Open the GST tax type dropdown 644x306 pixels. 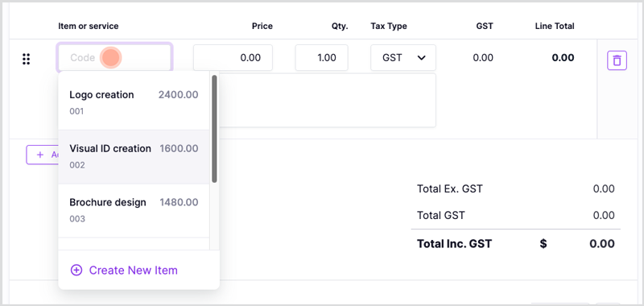tap(403, 57)
